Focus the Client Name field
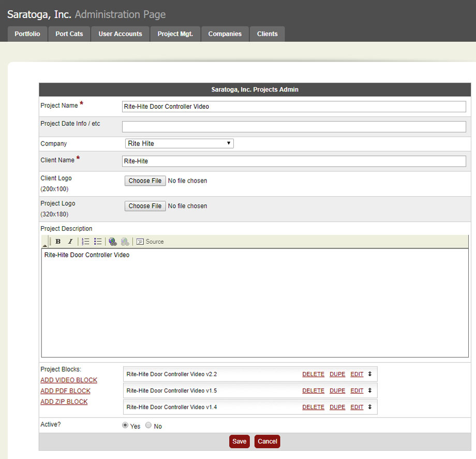476x459 pixels. coord(294,161)
